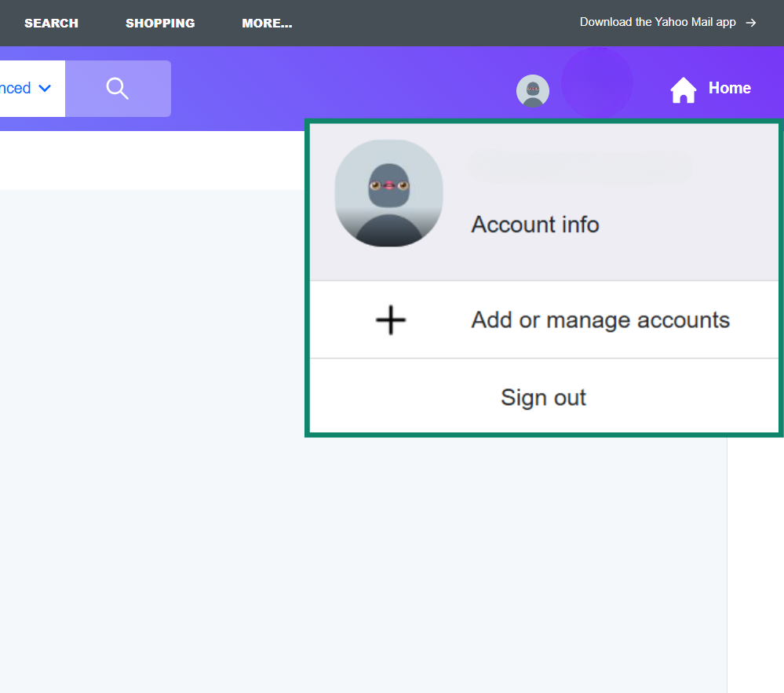784x693 pixels.
Task: Click the arrow next to Download Yahoo Mail app
Action: (750, 22)
